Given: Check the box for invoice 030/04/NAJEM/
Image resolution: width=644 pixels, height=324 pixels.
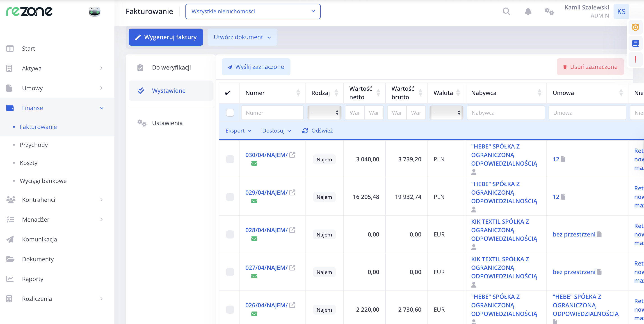Looking at the screenshot, I should coord(230,159).
